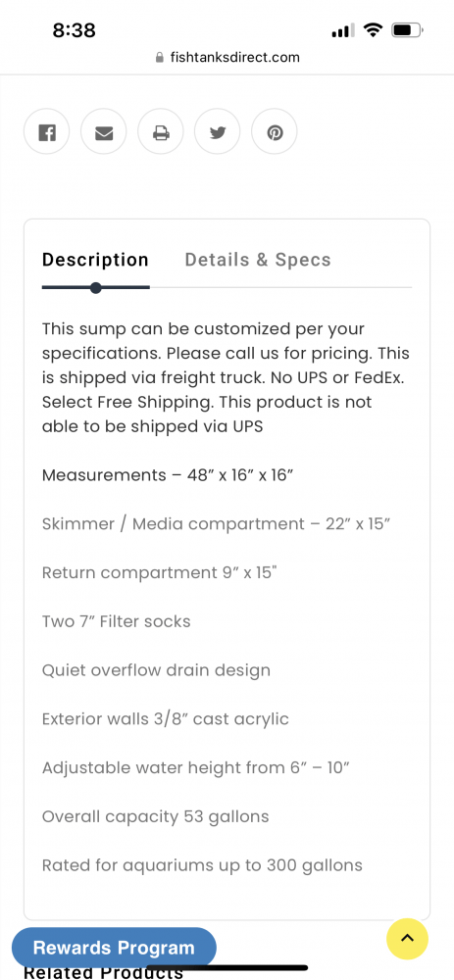Share the product on Facebook
This screenshot has height=980, width=454.
pyautogui.click(x=47, y=132)
